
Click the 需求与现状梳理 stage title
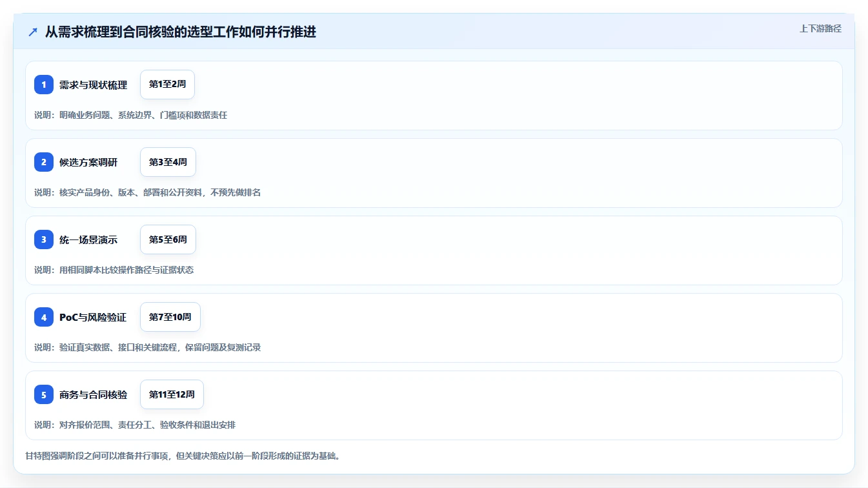coord(93,85)
